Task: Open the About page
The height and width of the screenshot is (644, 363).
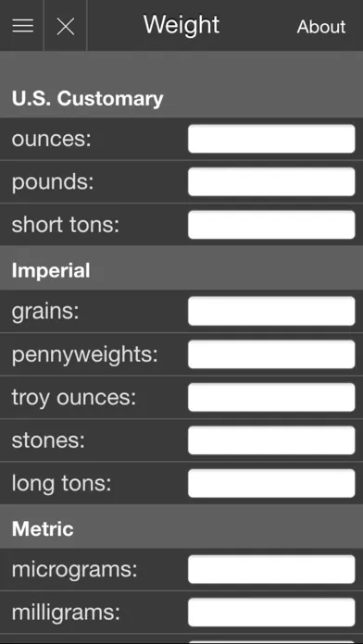Action: (321, 27)
